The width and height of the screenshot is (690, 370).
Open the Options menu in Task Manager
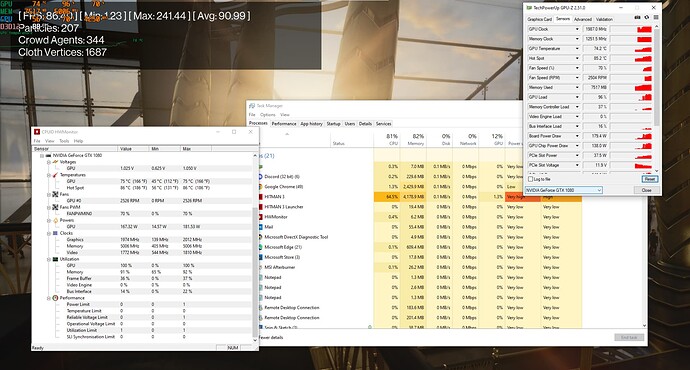(x=268, y=114)
